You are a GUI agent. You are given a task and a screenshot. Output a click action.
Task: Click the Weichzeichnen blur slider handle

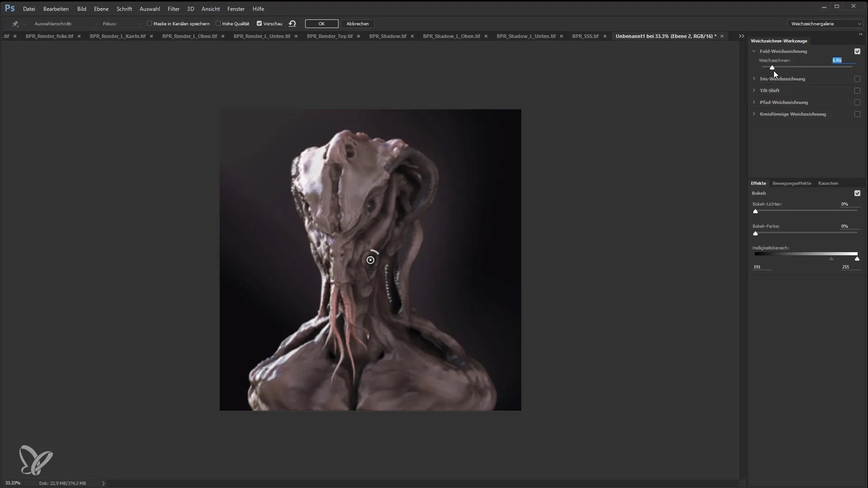pos(772,68)
